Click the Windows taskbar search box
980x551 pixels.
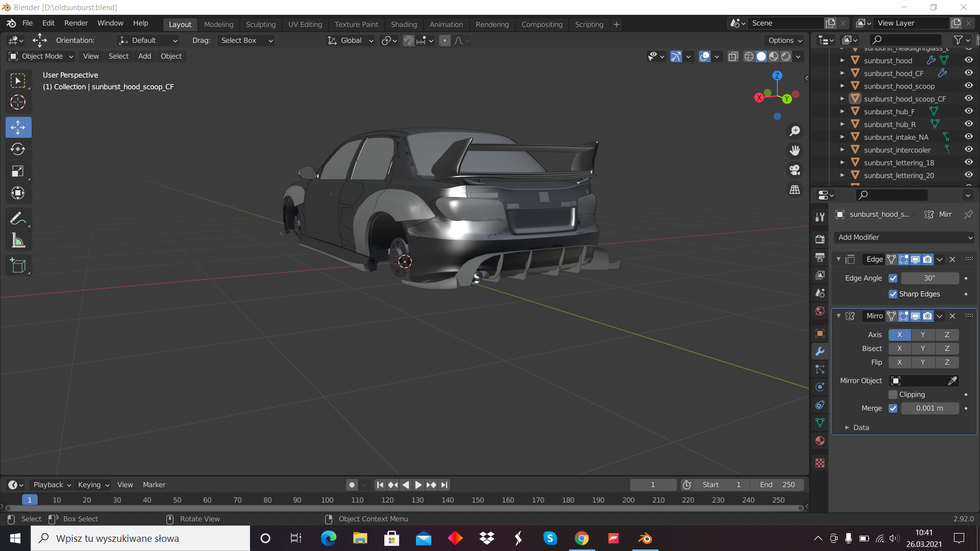(x=140, y=538)
